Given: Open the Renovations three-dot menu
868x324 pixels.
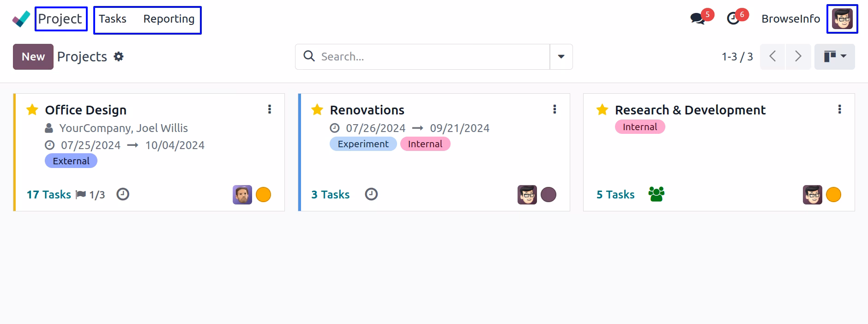Looking at the screenshot, I should click(555, 109).
